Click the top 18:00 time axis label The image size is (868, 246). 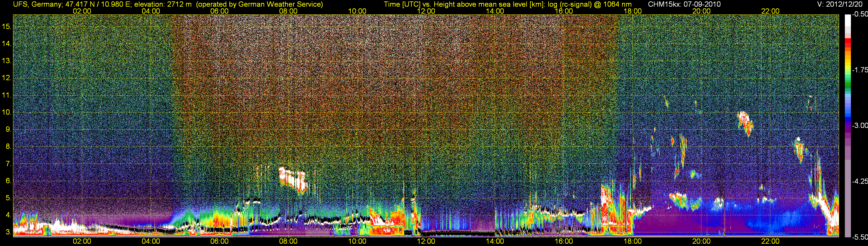(632, 11)
